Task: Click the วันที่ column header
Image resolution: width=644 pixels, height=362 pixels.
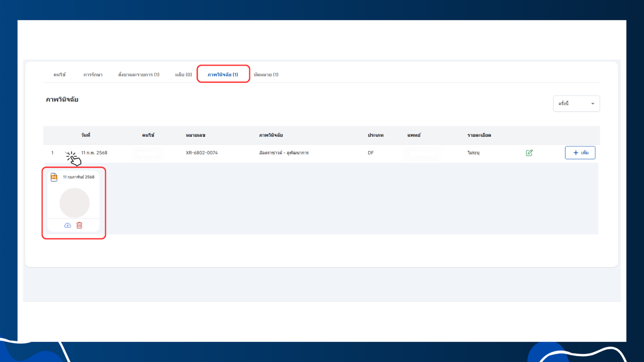Action: pyautogui.click(x=86, y=135)
